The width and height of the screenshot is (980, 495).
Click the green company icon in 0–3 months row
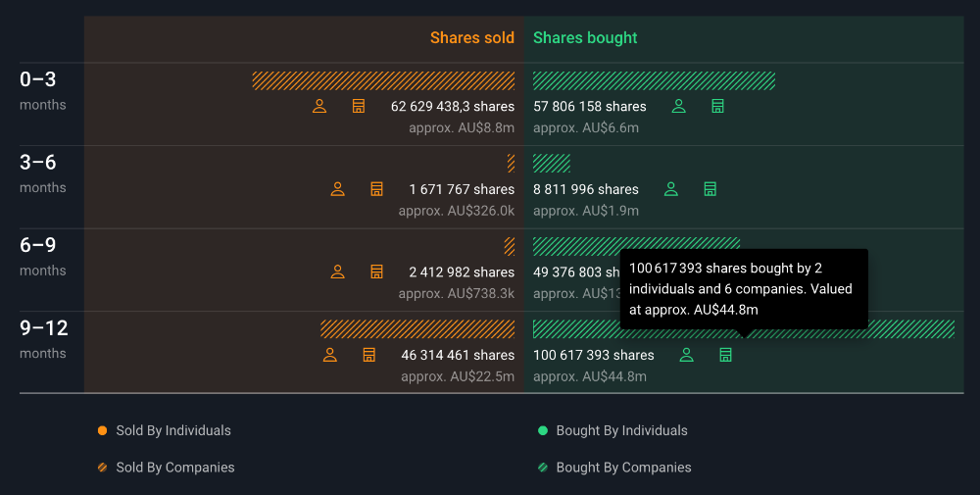click(x=717, y=106)
